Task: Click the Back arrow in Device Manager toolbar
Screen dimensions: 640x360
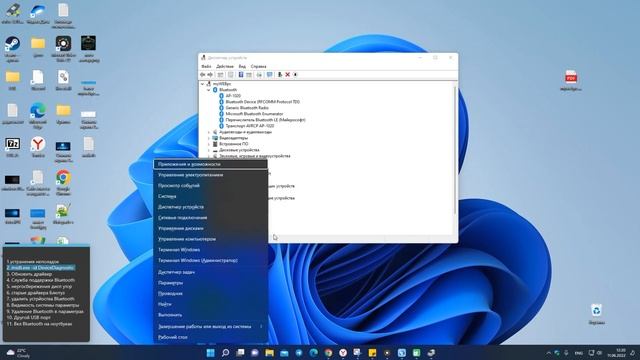Action: 203,75
